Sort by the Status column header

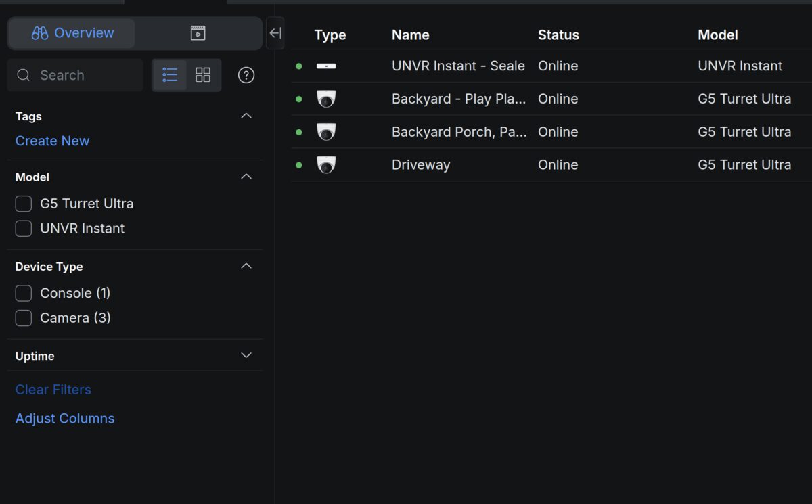click(x=558, y=35)
